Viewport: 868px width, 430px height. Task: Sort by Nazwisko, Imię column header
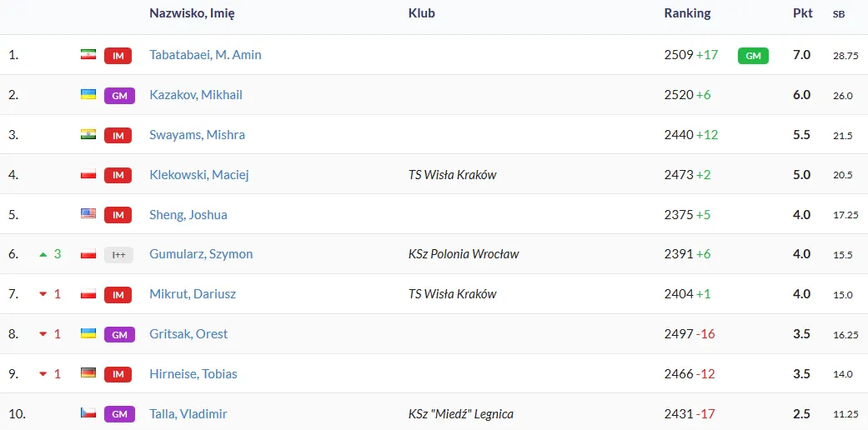191,13
